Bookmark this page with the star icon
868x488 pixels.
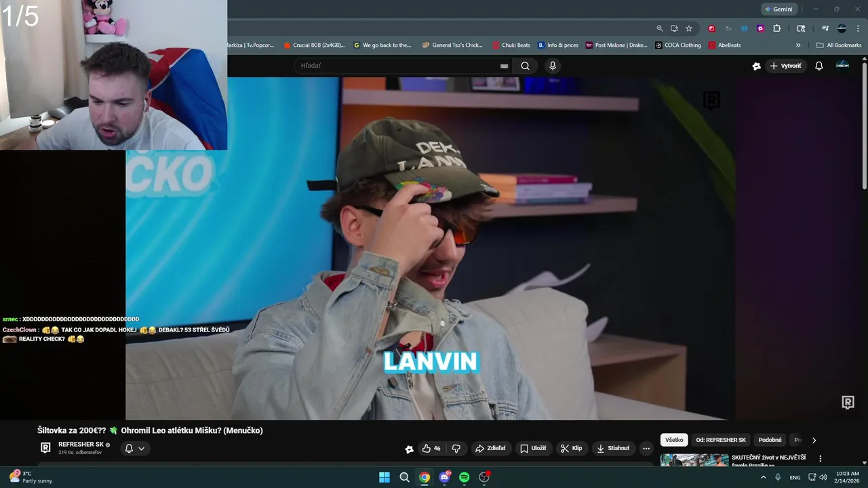tap(689, 28)
